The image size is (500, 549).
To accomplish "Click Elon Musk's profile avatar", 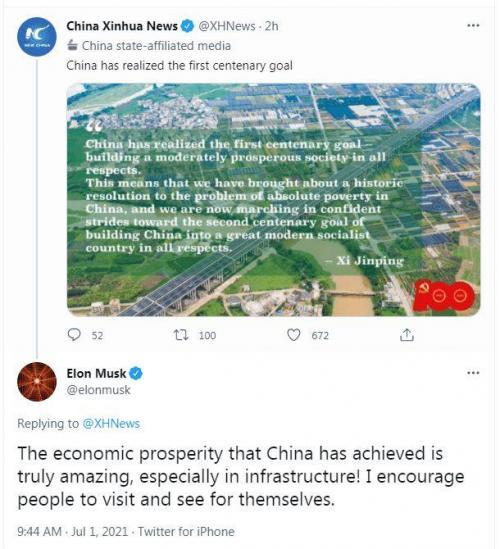I will (37, 381).
